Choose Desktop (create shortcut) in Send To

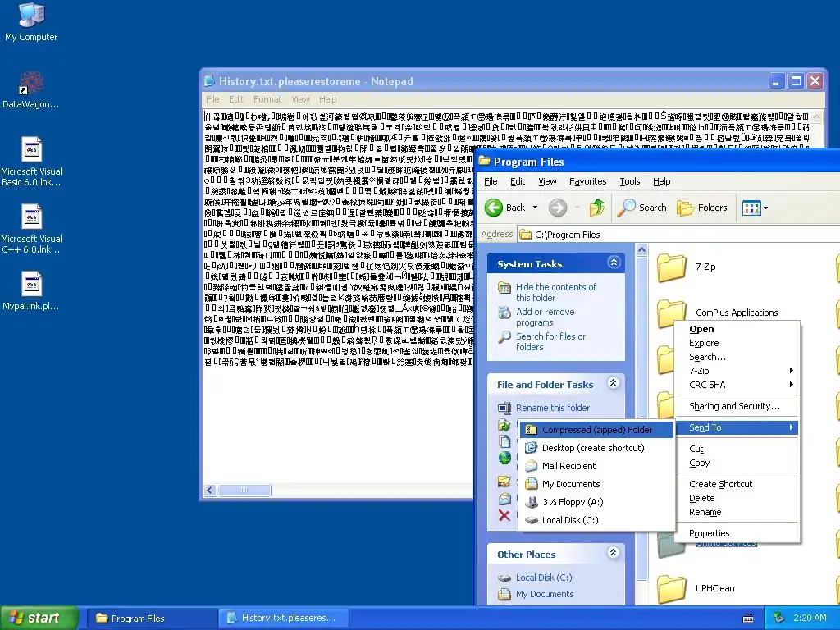click(x=596, y=448)
